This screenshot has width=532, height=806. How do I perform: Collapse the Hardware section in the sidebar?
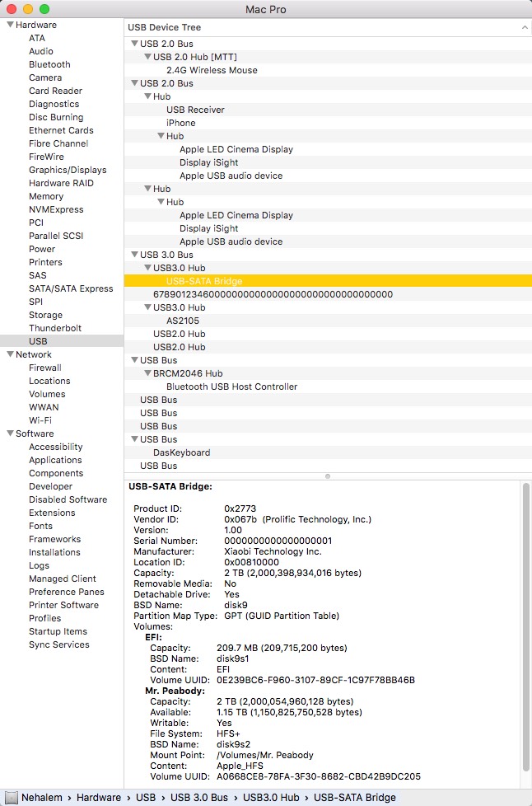coord(10,25)
